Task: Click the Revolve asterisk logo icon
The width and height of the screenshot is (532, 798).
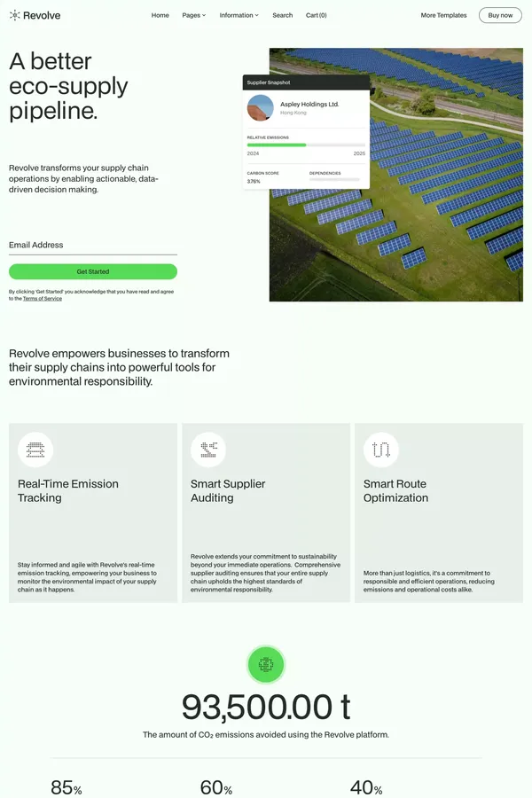Action: tap(14, 15)
